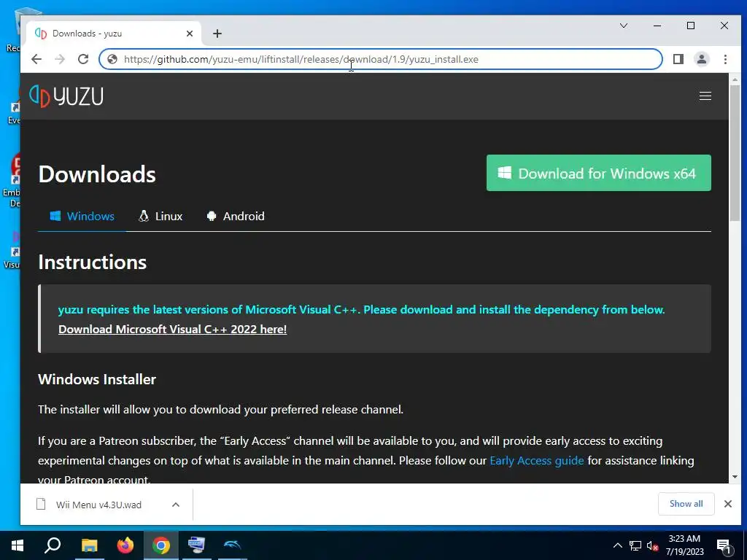Open the tab search dropdown

(624, 26)
